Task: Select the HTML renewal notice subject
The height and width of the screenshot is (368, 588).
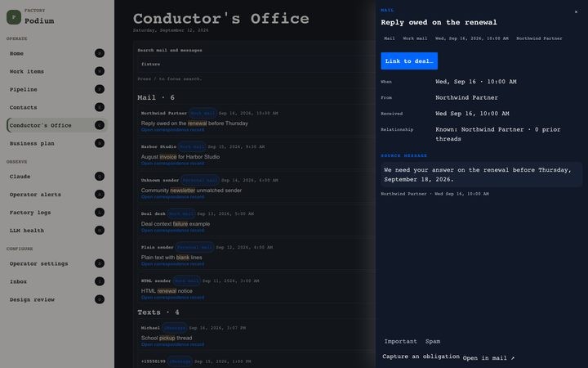Action: pyautogui.click(x=167, y=290)
